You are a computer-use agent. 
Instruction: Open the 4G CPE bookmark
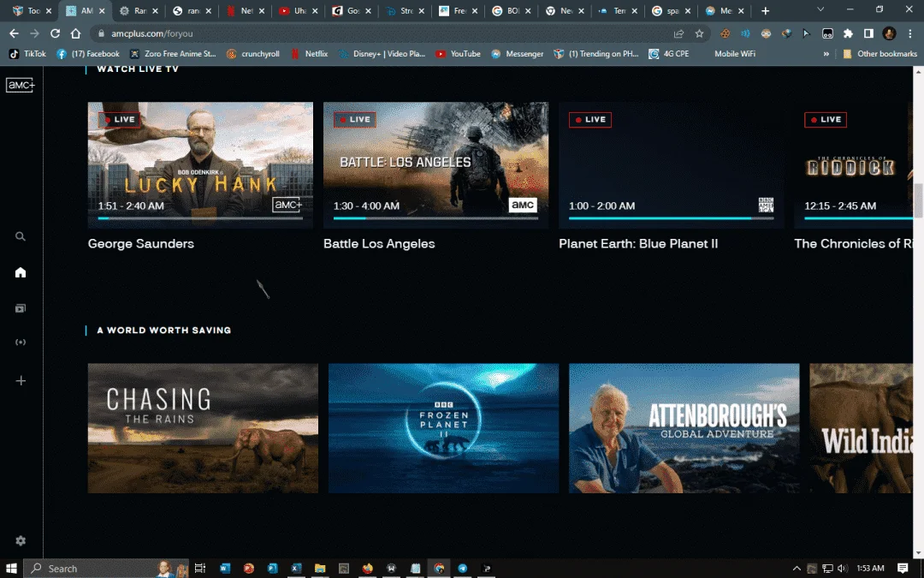(x=668, y=54)
